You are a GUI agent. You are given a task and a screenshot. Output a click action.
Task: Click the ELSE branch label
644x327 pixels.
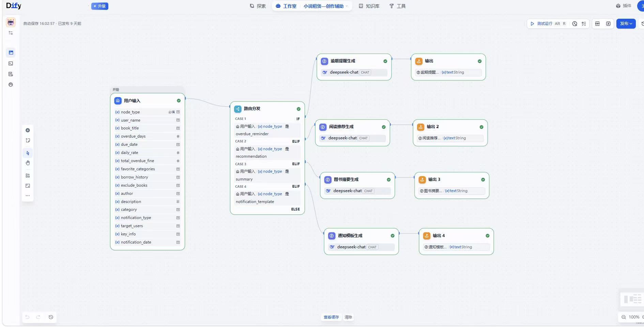click(295, 209)
